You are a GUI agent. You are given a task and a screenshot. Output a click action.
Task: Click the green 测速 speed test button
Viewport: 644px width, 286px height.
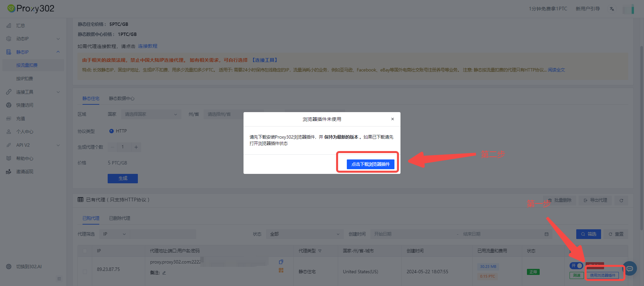coord(577,276)
